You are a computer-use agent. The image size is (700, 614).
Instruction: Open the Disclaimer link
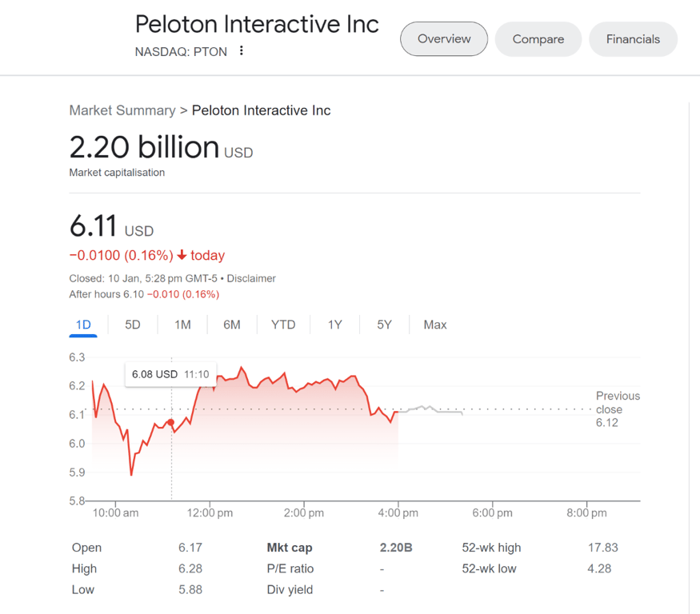(251, 278)
